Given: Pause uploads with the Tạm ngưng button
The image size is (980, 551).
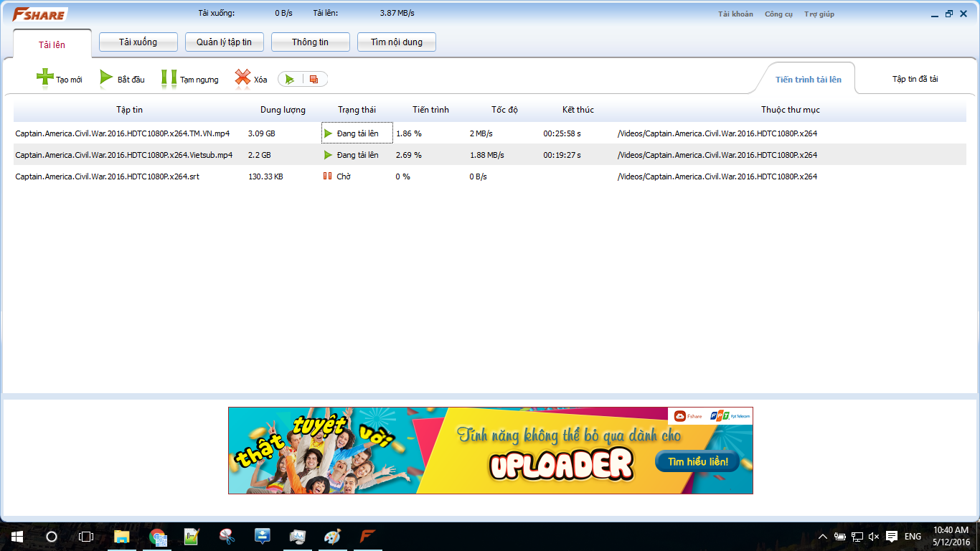Looking at the screenshot, I should (x=190, y=79).
